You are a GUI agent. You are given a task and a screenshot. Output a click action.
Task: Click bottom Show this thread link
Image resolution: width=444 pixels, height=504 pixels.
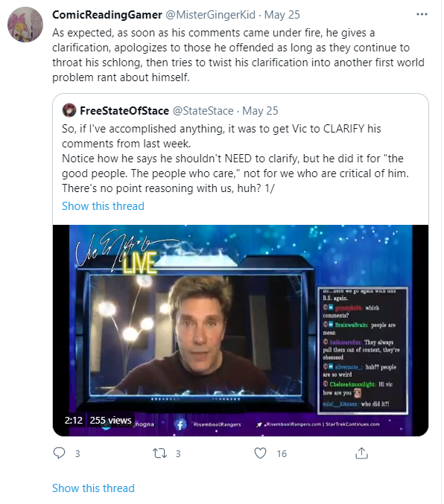point(93,488)
